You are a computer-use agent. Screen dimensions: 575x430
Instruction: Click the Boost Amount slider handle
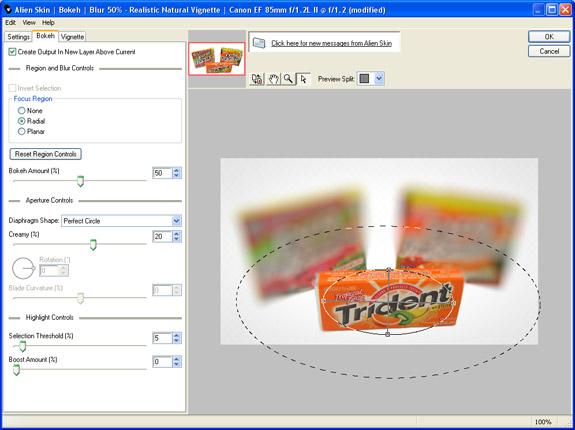(x=16, y=370)
